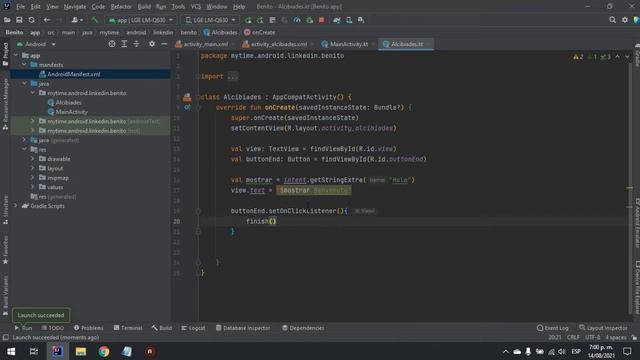Open the Database Inspector tool window
640x360 pixels.
coord(243,328)
